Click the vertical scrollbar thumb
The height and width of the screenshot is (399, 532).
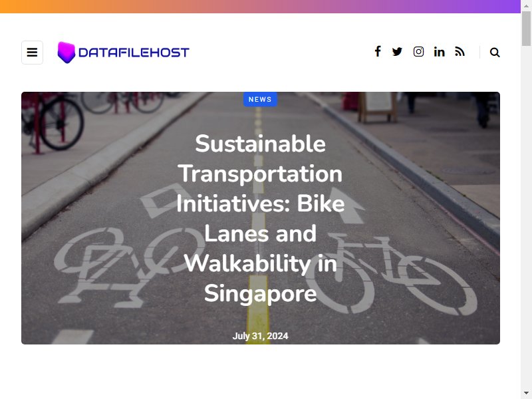(526, 29)
